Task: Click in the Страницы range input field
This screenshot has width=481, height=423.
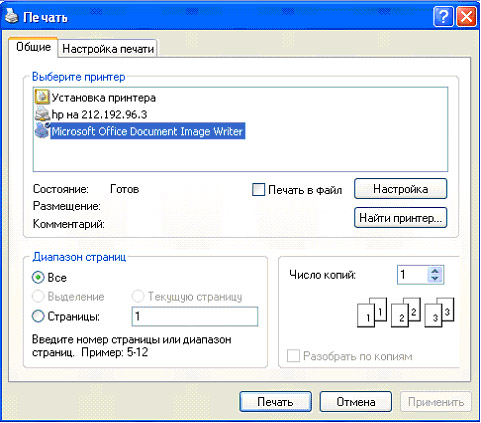Action: click(195, 316)
